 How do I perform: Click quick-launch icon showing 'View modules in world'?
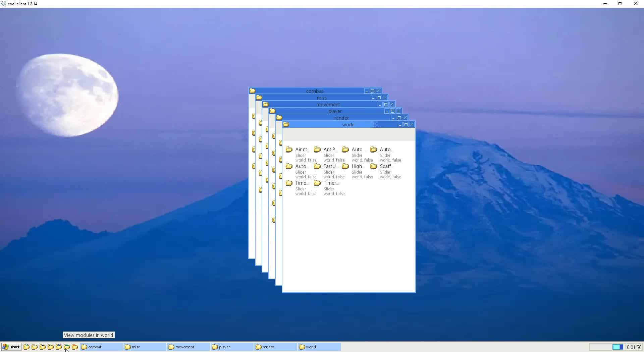pos(67,347)
